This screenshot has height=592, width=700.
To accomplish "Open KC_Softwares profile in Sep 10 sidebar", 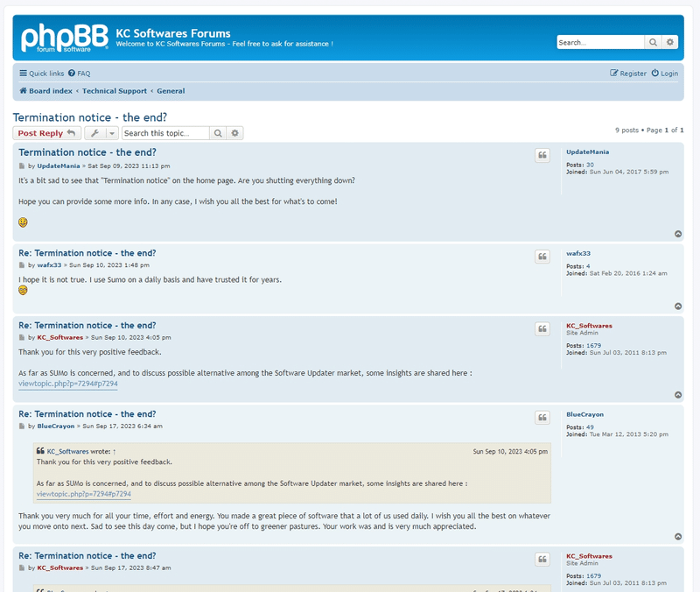I will [x=589, y=326].
